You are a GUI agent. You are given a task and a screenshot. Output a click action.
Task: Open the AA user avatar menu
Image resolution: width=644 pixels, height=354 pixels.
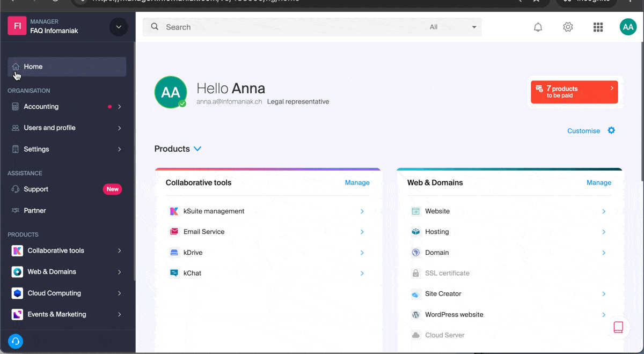(628, 27)
